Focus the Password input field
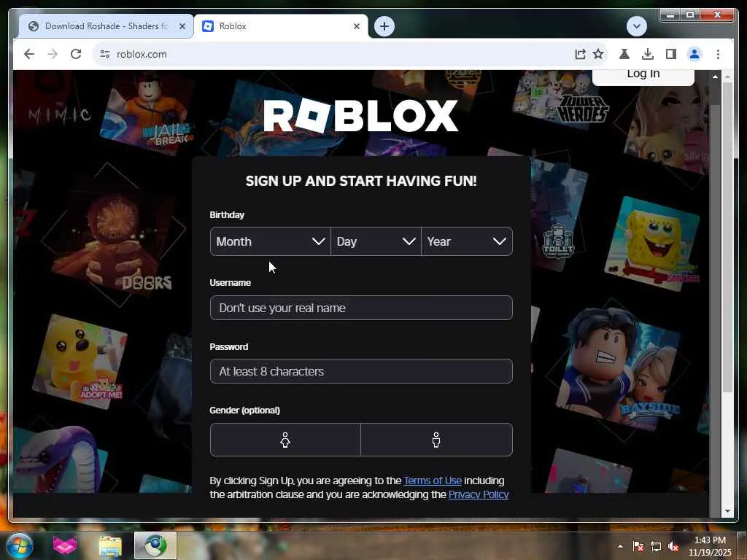Image resolution: width=747 pixels, height=560 pixels. click(361, 371)
